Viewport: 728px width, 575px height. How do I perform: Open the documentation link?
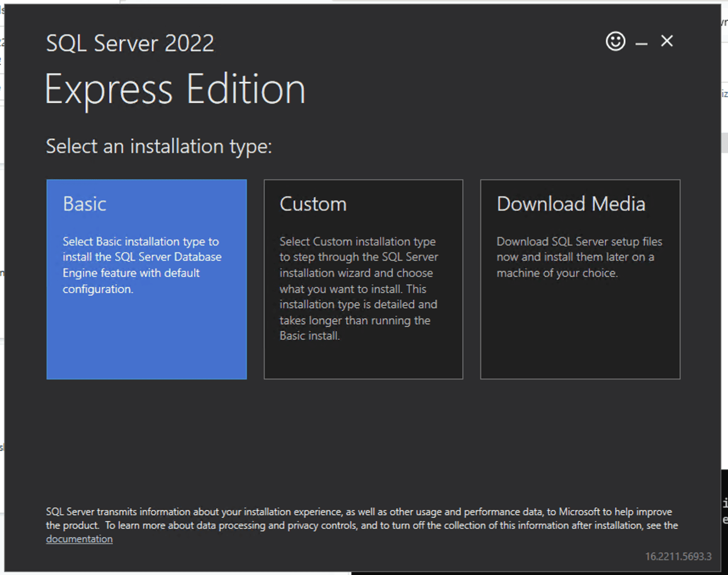point(79,539)
